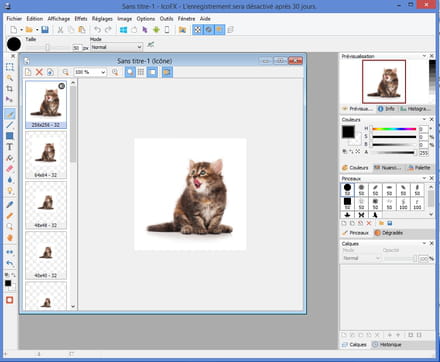440x362 pixels.
Task: Click the thumbnail list scrollbar down arrow
Action: point(73,307)
